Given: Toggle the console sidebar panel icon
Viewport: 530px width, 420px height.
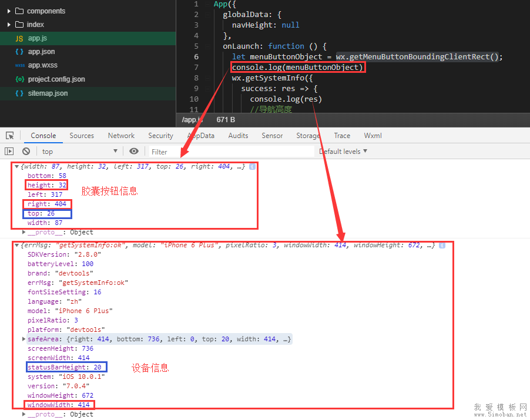Looking at the screenshot, I should [x=9, y=152].
